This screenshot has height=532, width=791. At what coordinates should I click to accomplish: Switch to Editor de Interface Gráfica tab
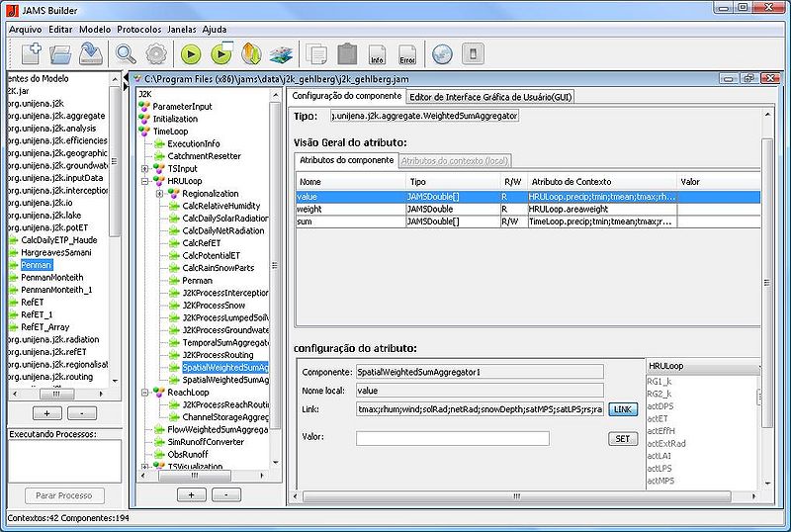coord(490,96)
